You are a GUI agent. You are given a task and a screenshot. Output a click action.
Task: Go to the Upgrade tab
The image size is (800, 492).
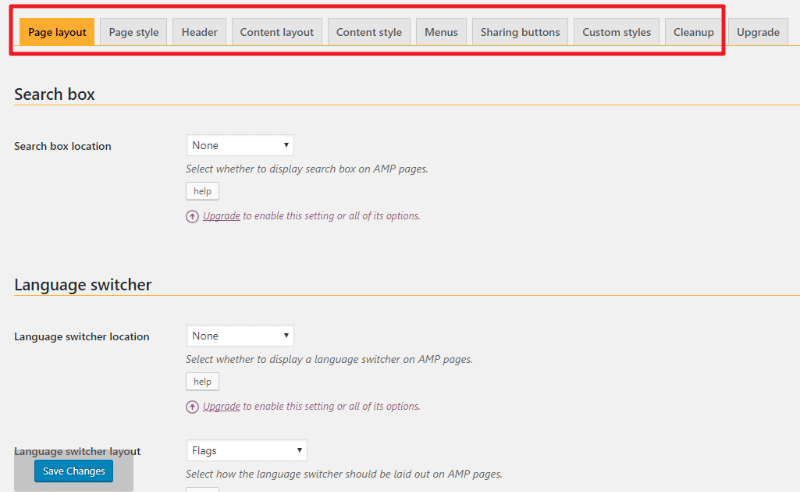[758, 32]
